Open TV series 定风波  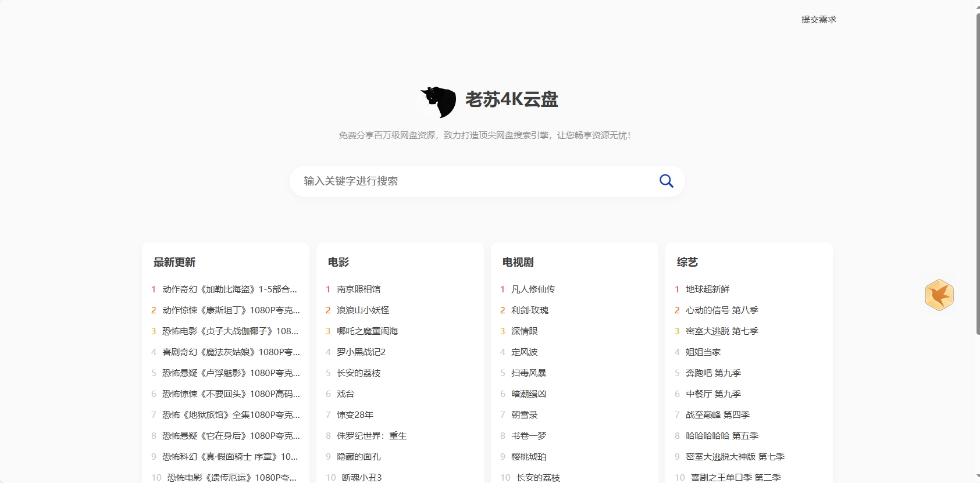525,352
